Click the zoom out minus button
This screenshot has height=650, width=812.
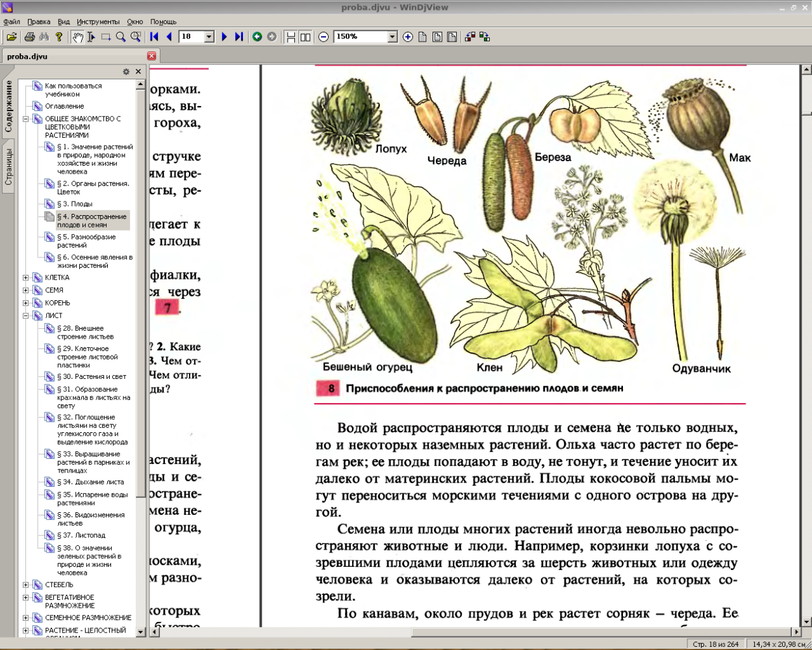click(x=324, y=37)
